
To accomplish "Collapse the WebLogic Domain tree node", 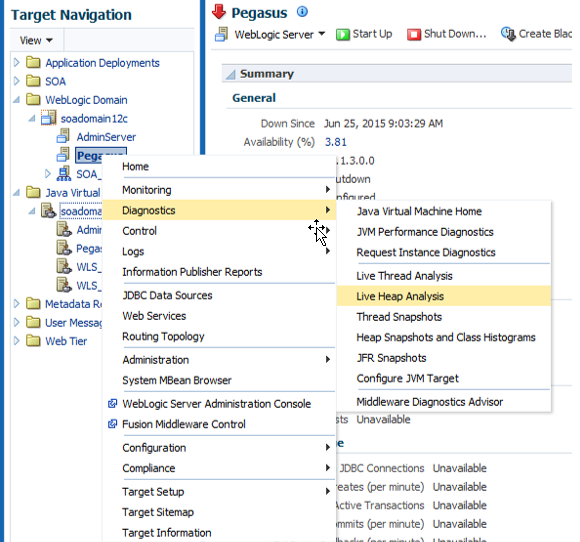I will [x=17, y=100].
